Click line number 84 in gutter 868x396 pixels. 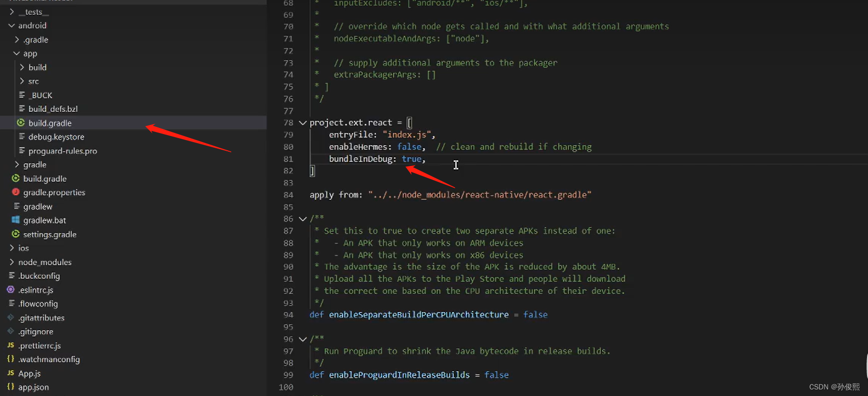pos(288,195)
